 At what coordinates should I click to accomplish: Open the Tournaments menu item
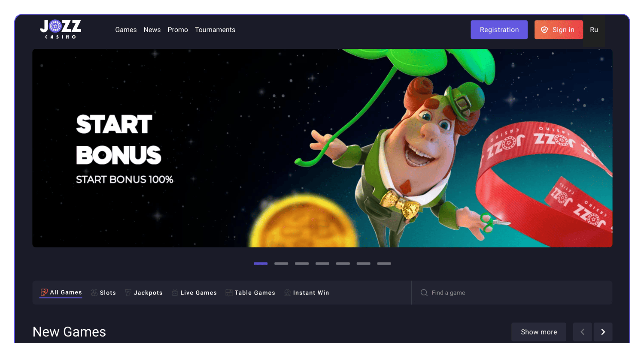coord(215,30)
